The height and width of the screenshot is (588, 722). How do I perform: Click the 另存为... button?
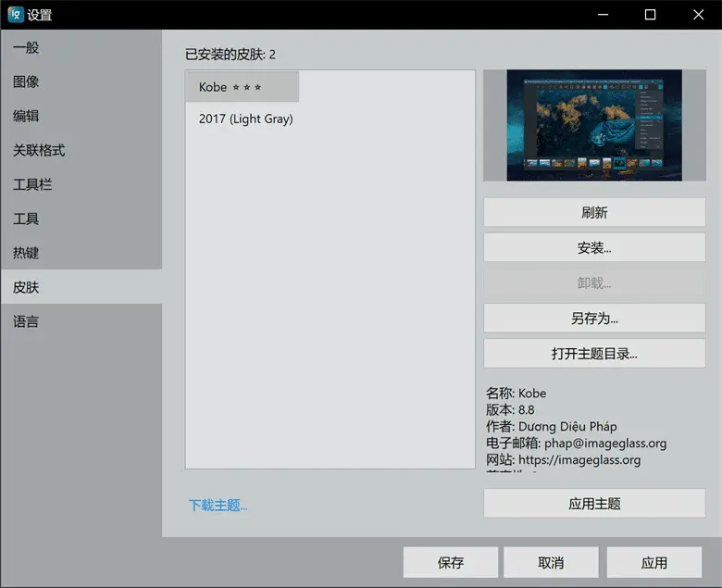pos(594,319)
